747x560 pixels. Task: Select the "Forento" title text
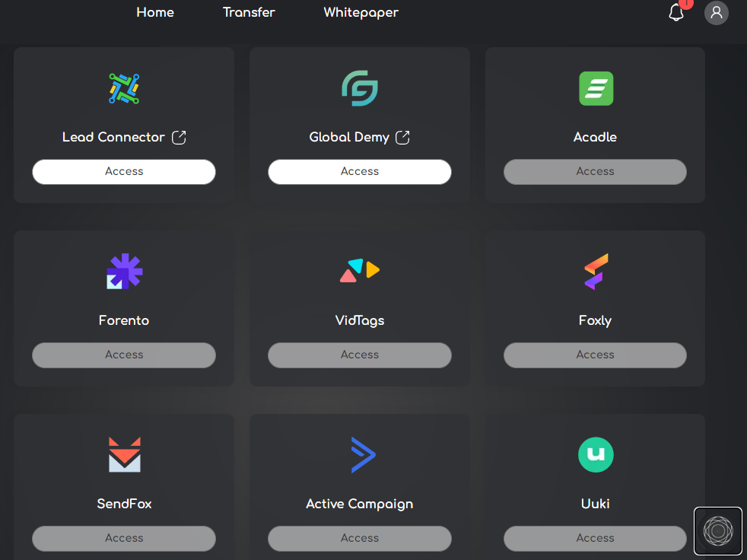pyautogui.click(x=124, y=320)
